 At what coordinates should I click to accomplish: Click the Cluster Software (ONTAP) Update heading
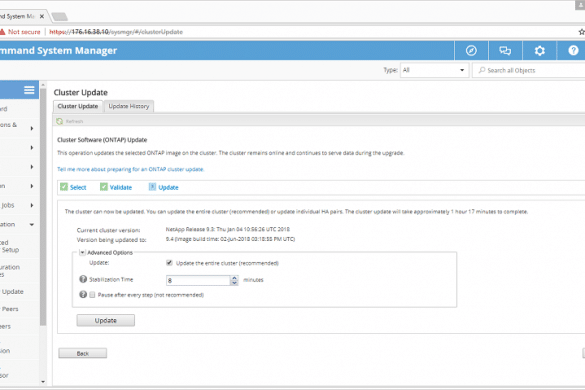pyautogui.click(x=102, y=140)
